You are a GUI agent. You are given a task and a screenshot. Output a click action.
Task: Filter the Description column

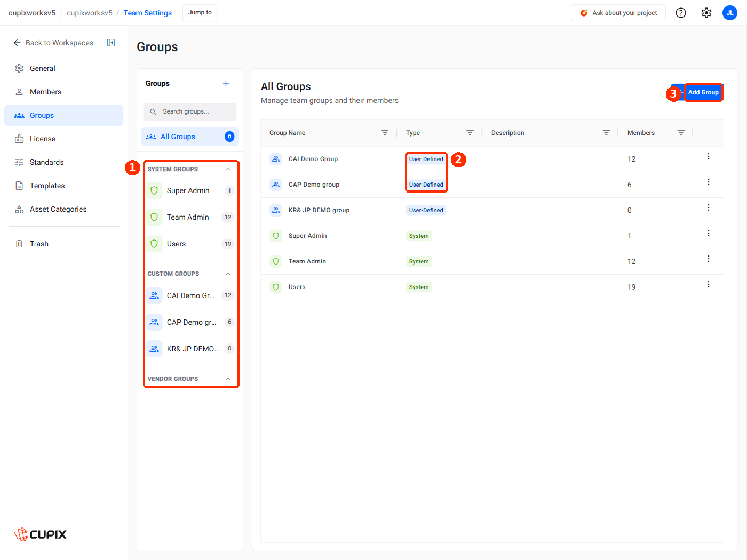(x=606, y=133)
